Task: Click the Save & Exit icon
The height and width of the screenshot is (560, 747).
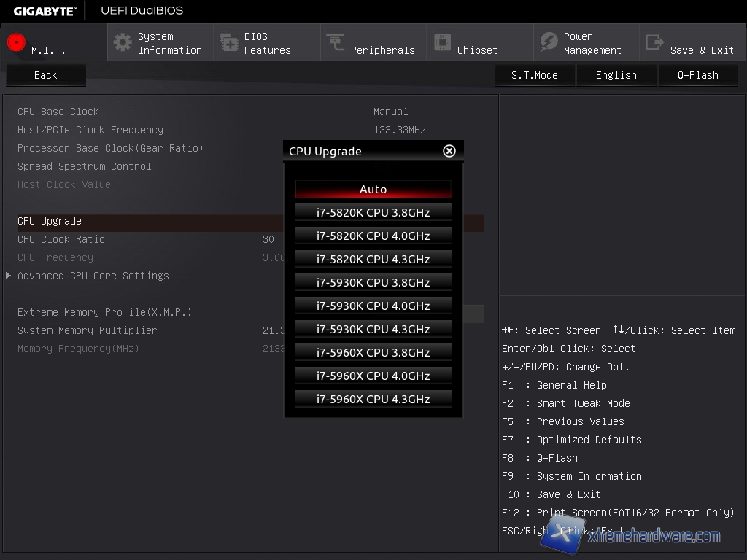Action: 655,42
